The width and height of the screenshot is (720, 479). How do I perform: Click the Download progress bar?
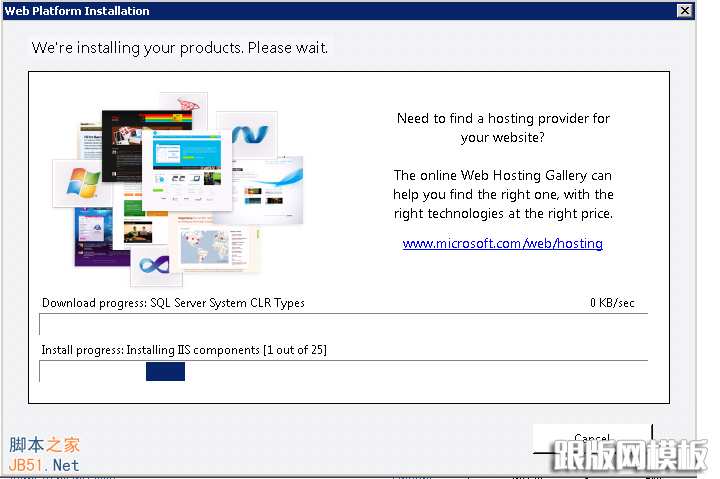[343, 324]
